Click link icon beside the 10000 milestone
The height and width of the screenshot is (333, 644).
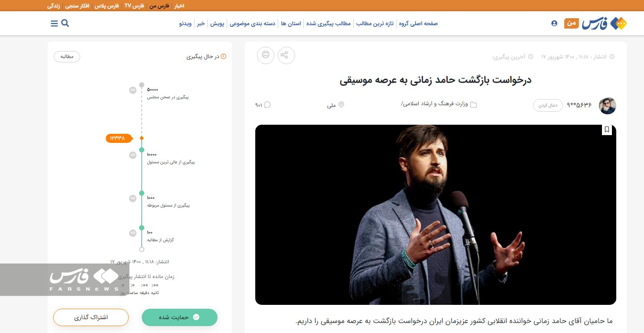[133, 155]
